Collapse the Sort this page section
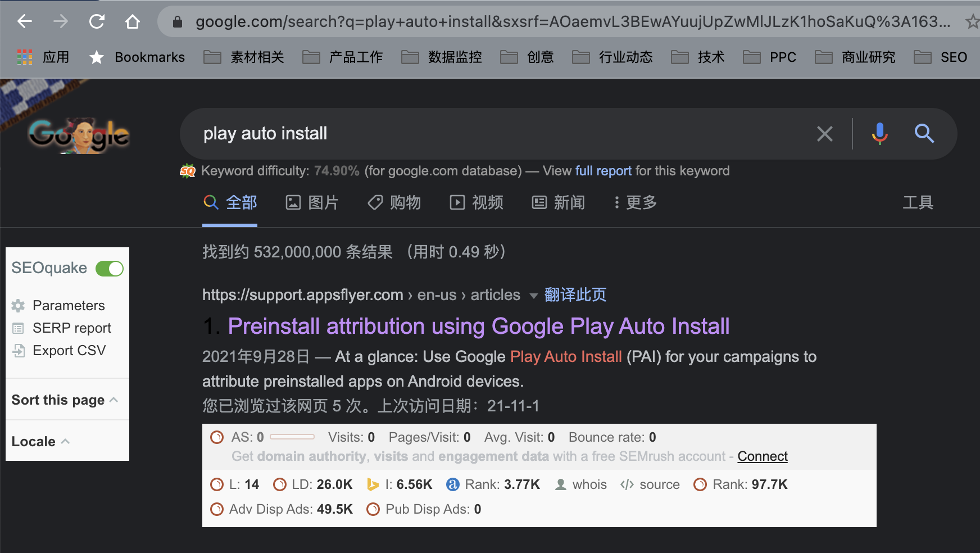This screenshot has width=980, height=553. pos(65,400)
